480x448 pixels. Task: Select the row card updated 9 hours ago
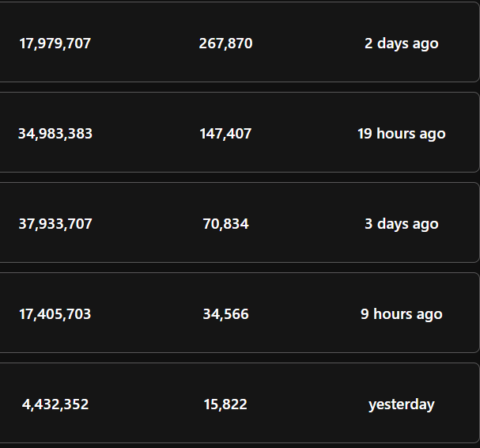pos(240,313)
